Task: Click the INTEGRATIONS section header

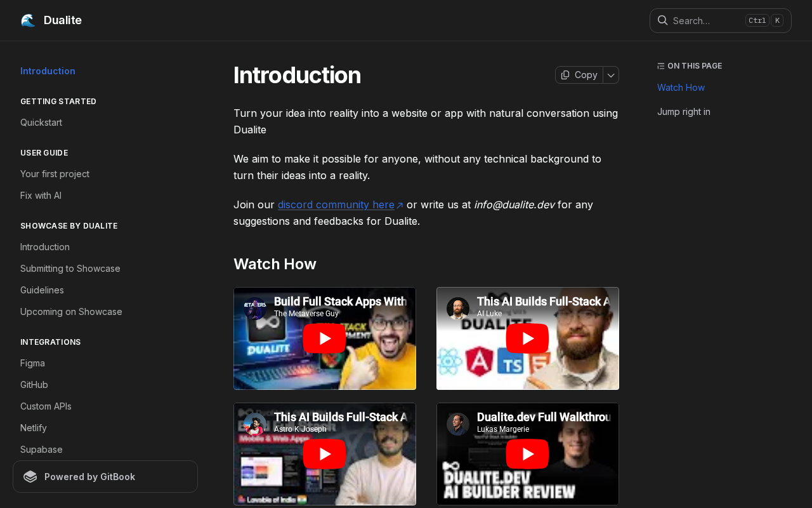Action: pyautogui.click(x=51, y=342)
